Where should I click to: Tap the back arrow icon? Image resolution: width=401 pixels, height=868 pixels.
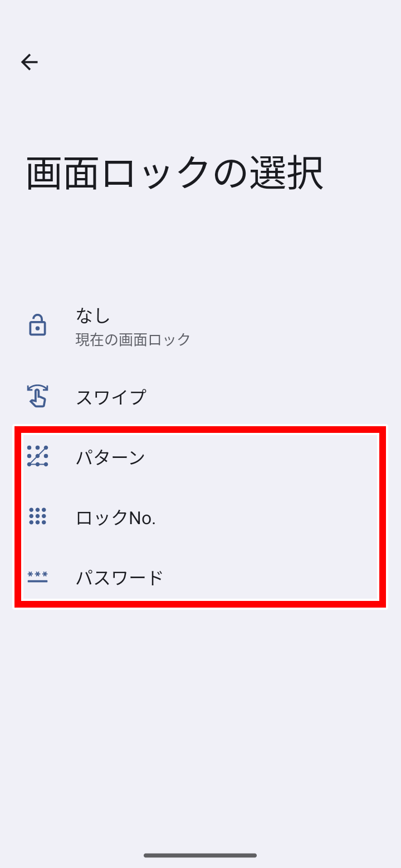[30, 62]
